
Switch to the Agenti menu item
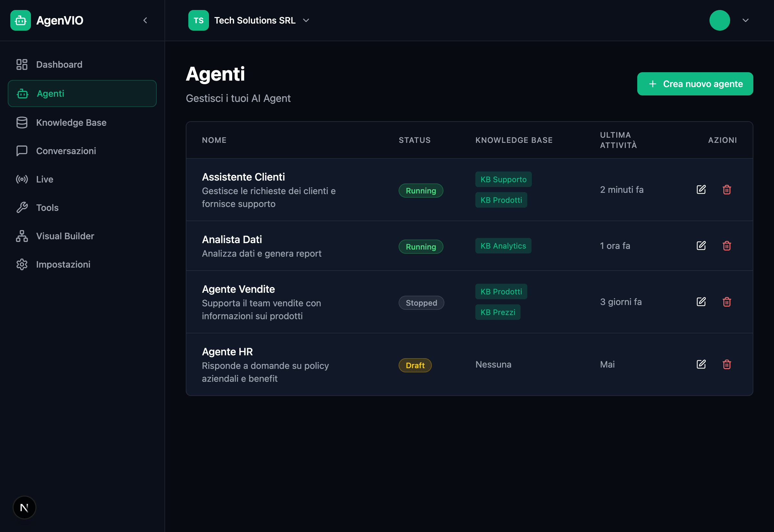[50, 94]
